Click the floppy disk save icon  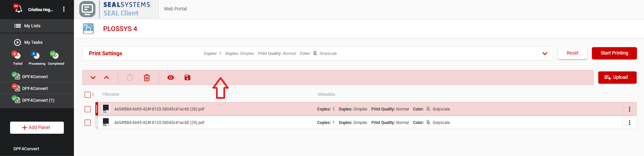point(187,78)
